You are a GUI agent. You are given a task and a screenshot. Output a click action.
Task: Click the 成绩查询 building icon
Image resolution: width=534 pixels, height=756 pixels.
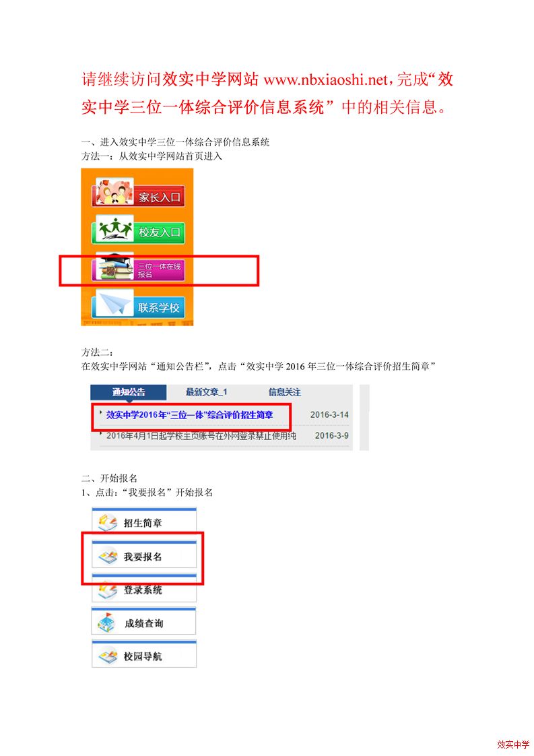(106, 623)
